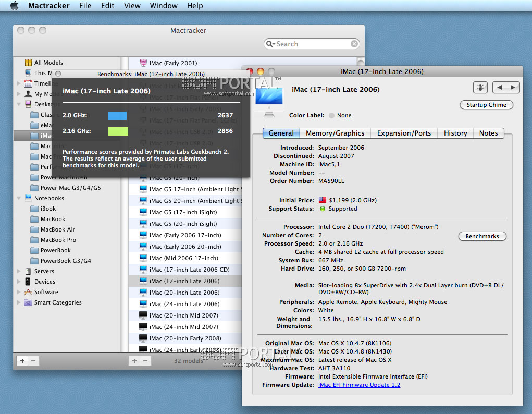Play the Startup Chime
Image resolution: width=532 pixels, height=414 pixels.
click(486, 105)
